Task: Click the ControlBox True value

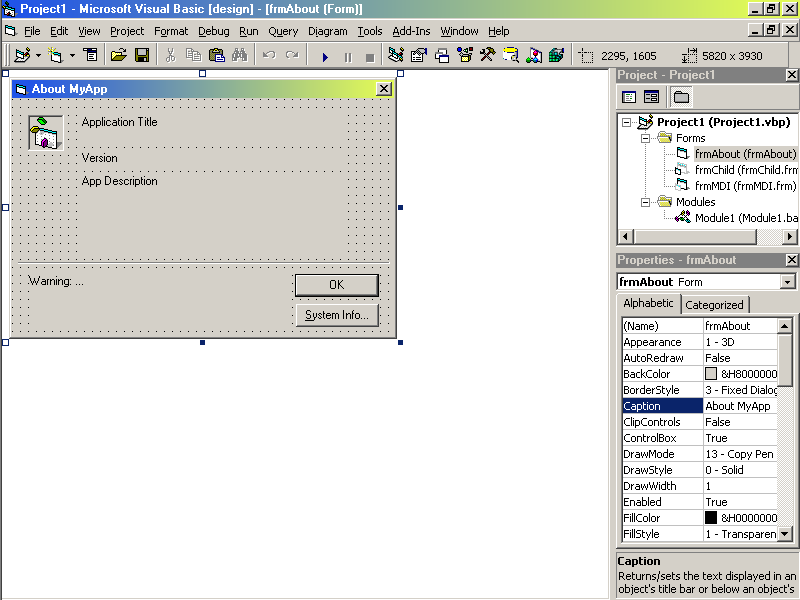Action: [x=741, y=438]
